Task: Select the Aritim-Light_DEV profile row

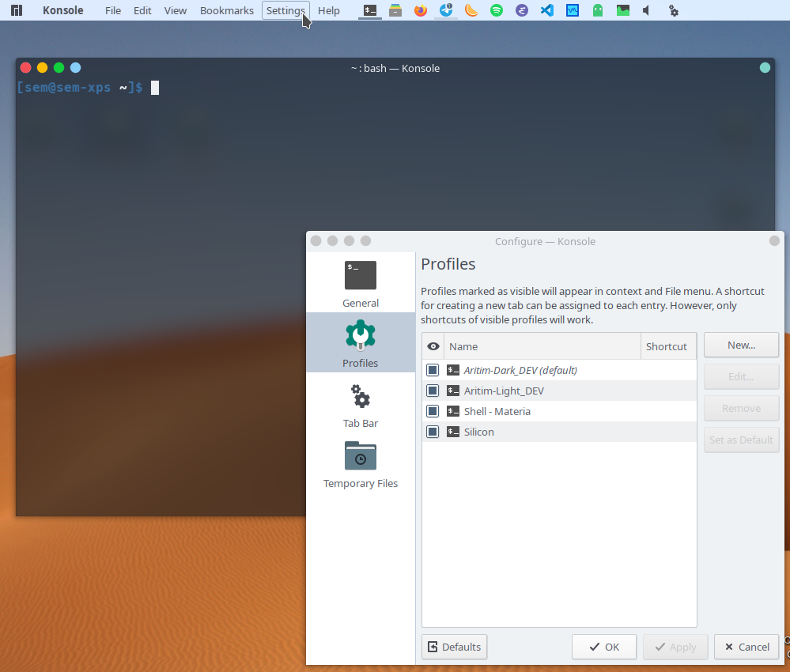Action: 559,391
